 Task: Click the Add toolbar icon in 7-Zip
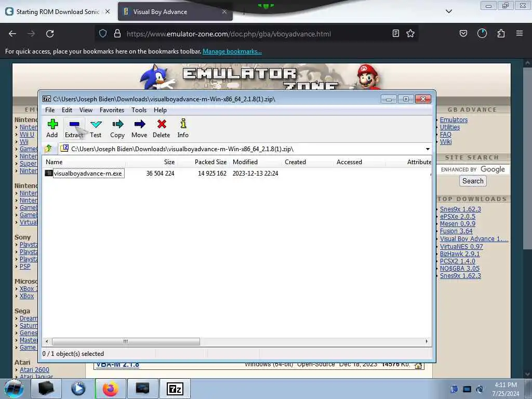point(52,128)
